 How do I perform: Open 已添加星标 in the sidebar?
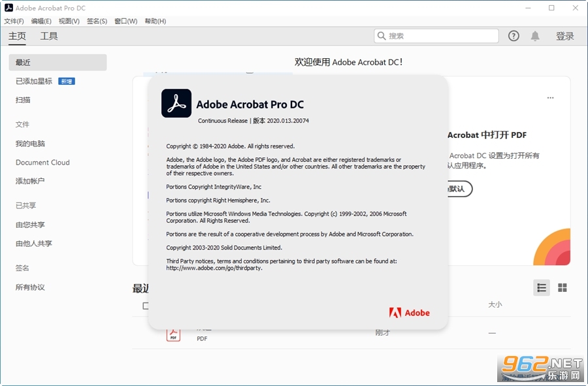(x=34, y=82)
